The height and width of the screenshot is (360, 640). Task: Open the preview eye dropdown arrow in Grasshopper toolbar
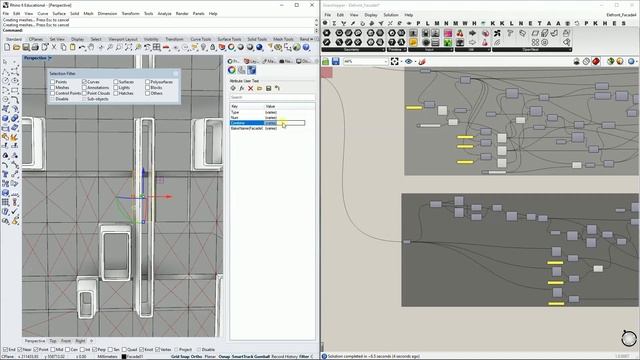pyautogui.click(x=415, y=62)
